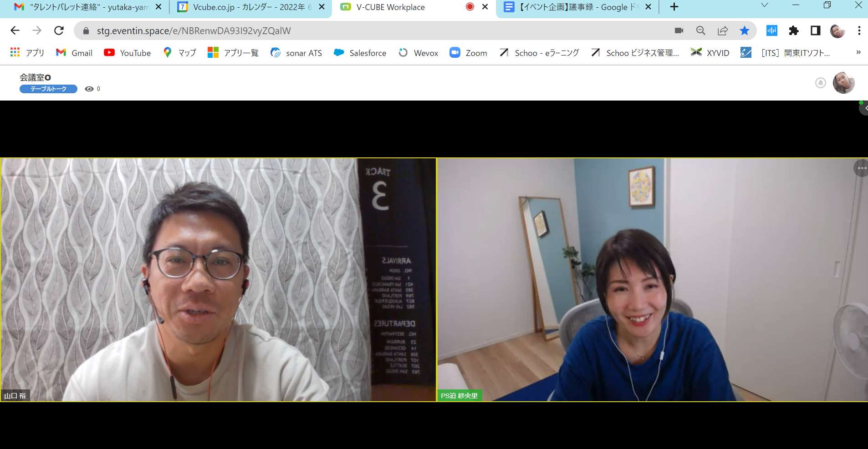Screen dimensions: 868x449
Task: Open the user profile avatar in header
Action: 843,83
